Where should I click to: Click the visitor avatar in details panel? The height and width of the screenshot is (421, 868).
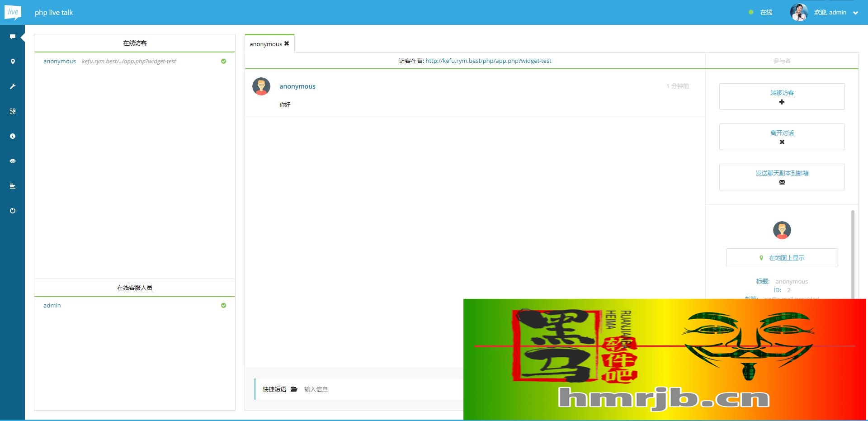tap(782, 230)
